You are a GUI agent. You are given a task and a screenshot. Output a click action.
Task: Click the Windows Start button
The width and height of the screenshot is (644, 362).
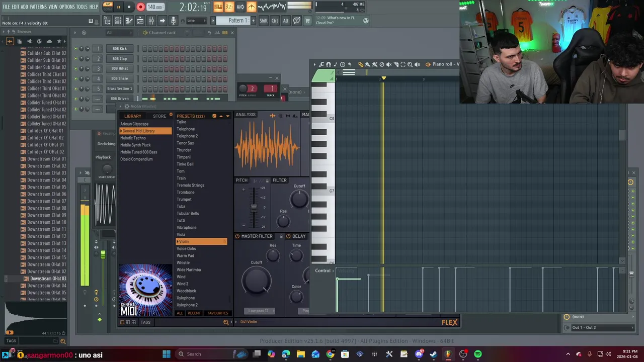pyautogui.click(x=167, y=354)
